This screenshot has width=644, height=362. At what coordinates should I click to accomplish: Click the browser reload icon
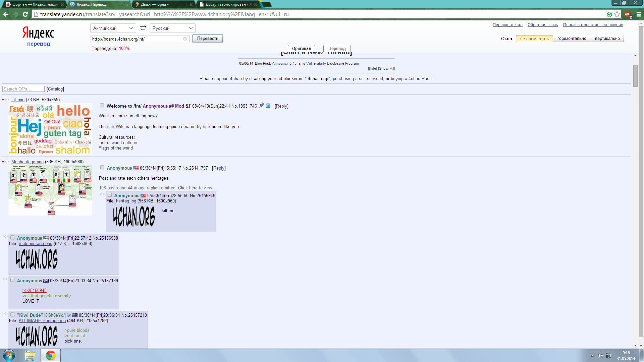pos(25,14)
